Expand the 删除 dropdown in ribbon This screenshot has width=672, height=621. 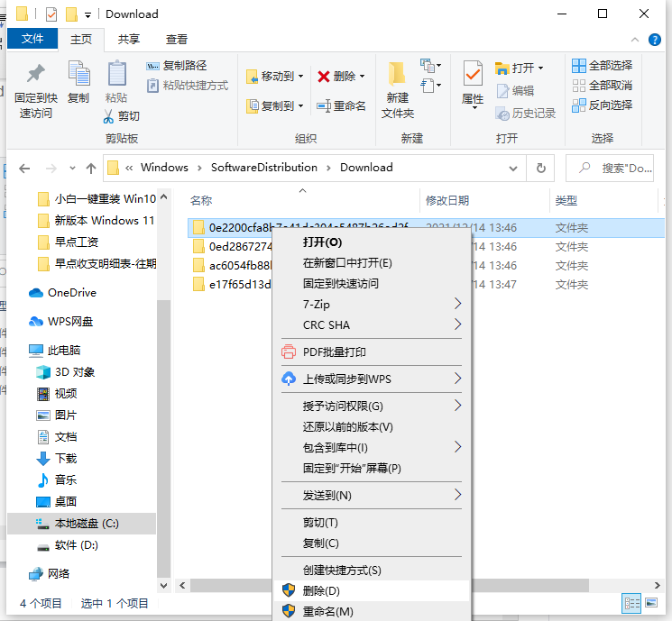tap(362, 77)
